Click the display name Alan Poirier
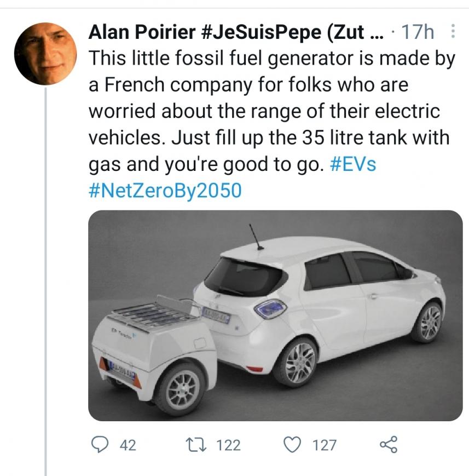Viewport: 469px width, 476px height. click(x=141, y=33)
